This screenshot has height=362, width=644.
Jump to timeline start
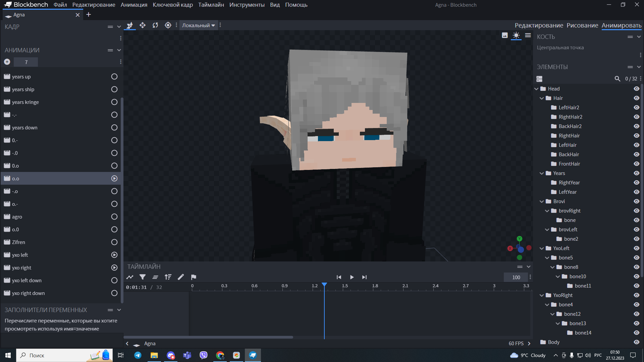339,277
